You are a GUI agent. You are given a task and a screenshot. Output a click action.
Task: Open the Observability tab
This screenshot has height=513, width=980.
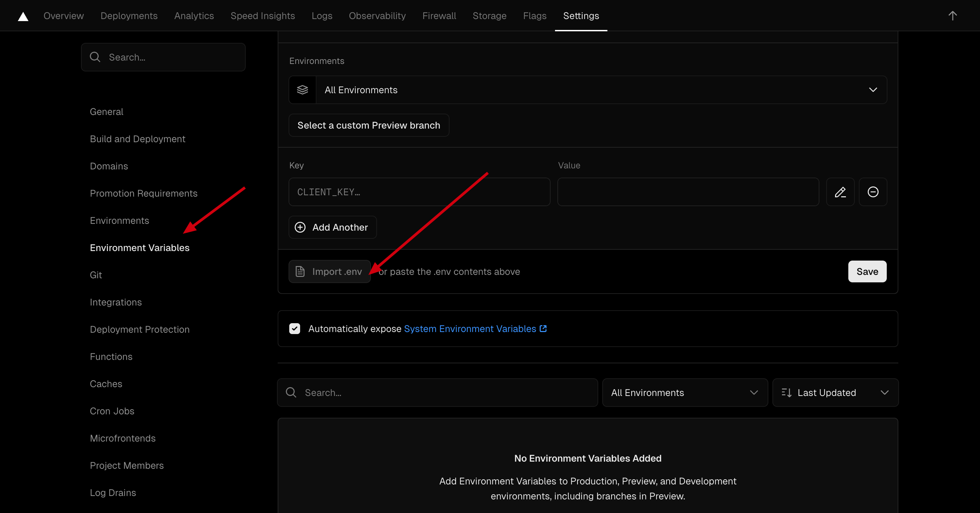click(x=377, y=16)
